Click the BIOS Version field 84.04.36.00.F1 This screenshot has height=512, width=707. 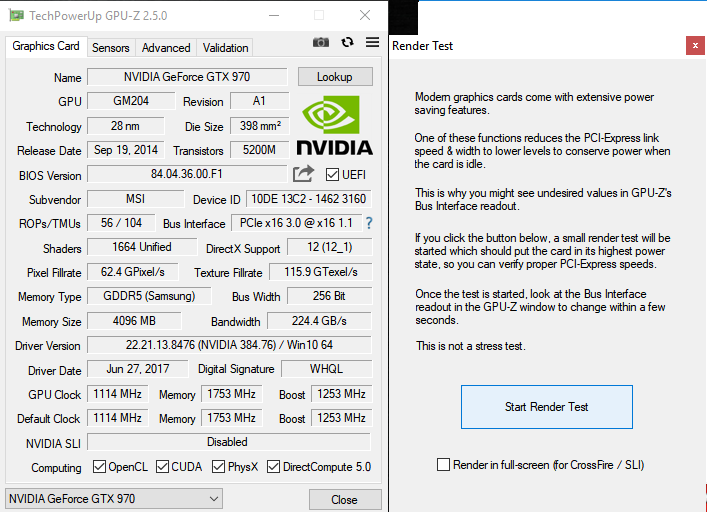tap(187, 174)
